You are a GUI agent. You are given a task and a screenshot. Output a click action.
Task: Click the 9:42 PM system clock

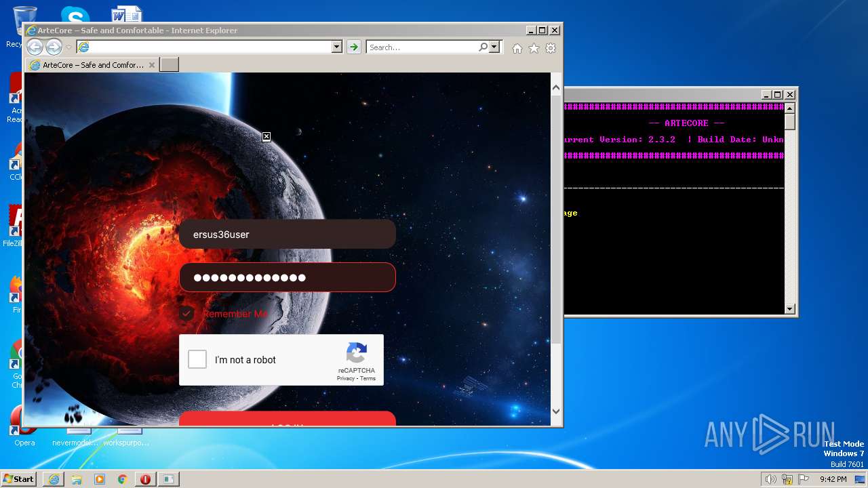click(x=833, y=479)
